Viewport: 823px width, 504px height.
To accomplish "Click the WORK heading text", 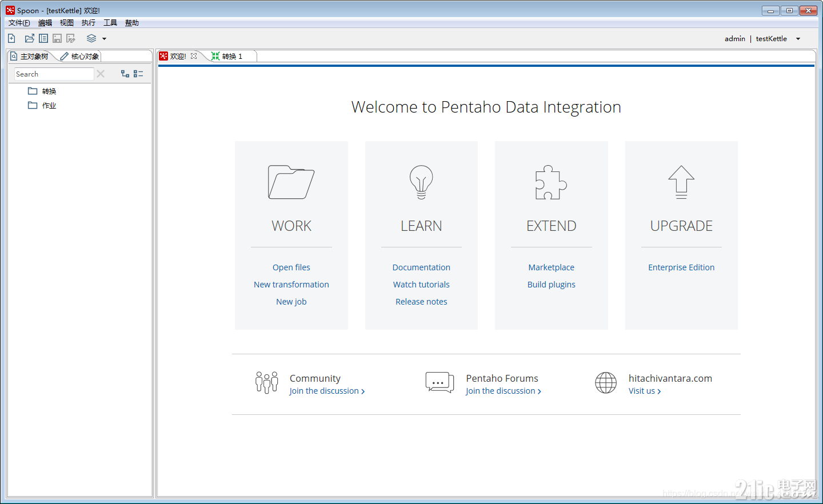I will click(291, 226).
